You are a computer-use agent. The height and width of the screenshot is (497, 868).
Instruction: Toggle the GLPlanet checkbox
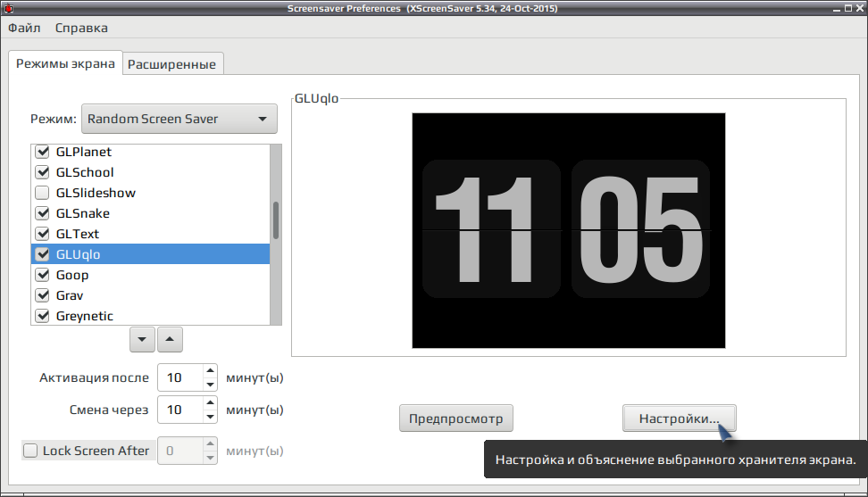pos(42,152)
